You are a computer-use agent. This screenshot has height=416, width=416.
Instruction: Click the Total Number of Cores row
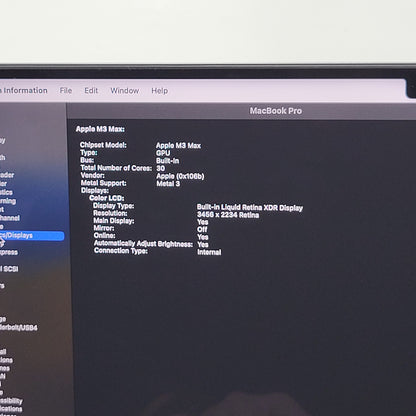123,168
